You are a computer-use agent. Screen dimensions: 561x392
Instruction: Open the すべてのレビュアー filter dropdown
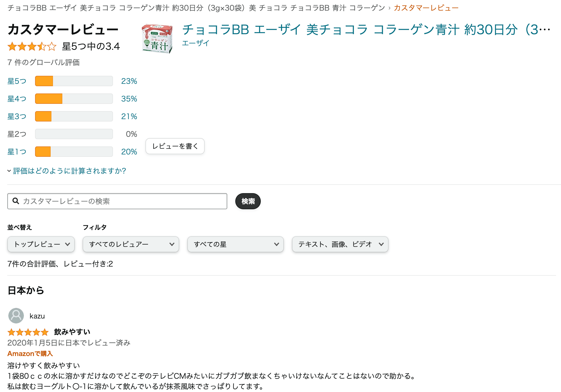pos(131,244)
